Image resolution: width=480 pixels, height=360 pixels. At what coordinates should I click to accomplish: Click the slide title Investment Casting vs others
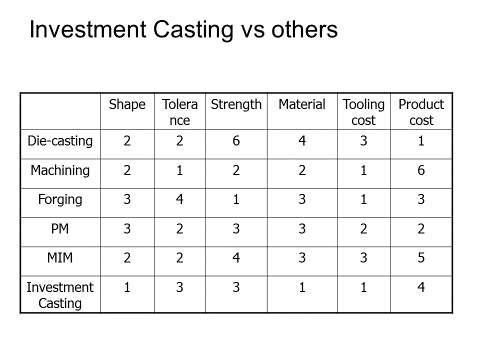coord(184,30)
